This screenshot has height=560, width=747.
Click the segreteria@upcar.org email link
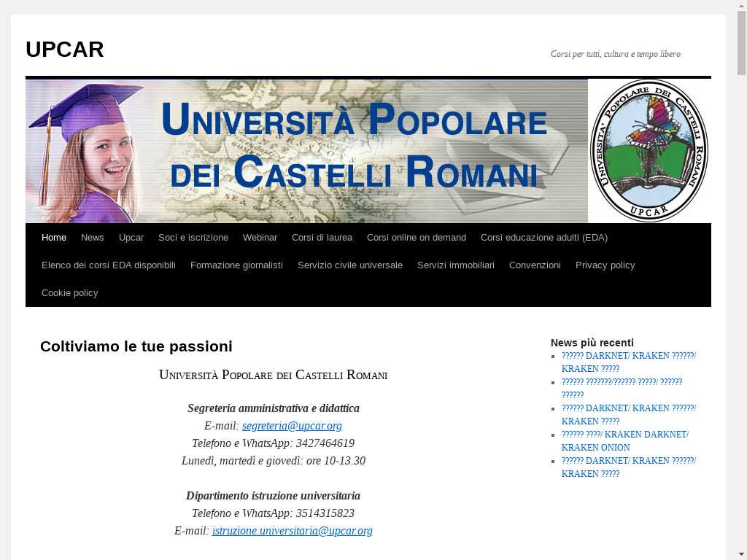pyautogui.click(x=292, y=425)
